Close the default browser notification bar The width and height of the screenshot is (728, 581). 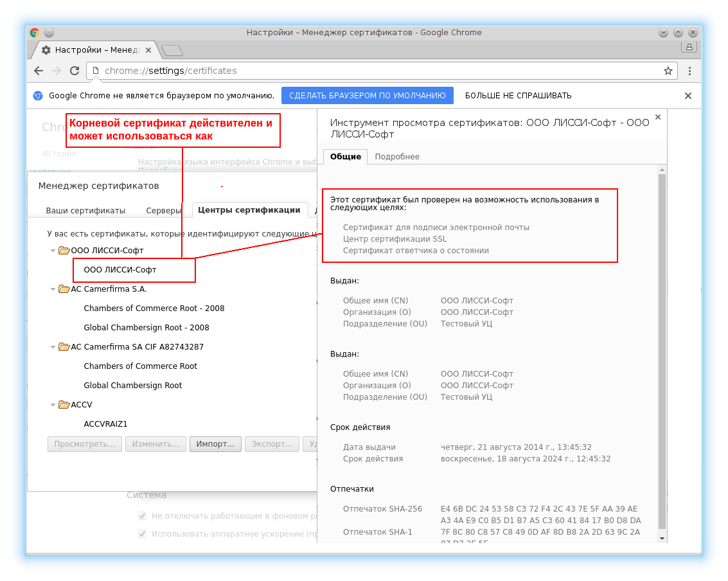pos(688,96)
